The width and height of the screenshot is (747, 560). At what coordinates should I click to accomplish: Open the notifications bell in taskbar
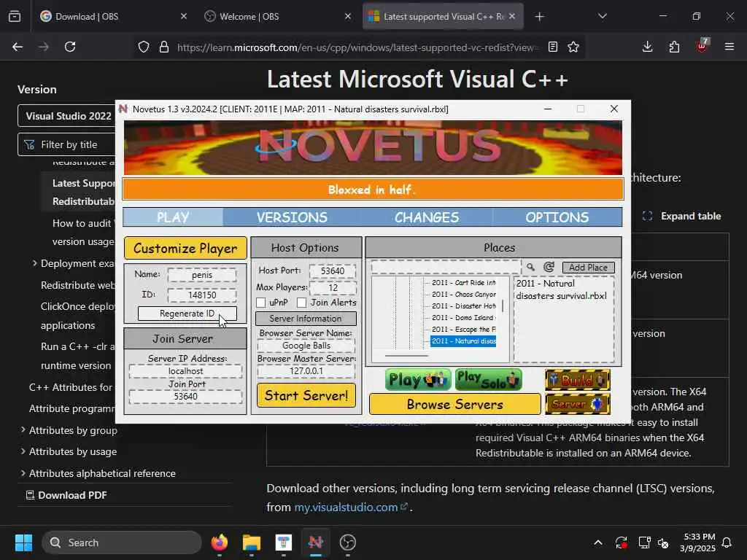coord(727,542)
